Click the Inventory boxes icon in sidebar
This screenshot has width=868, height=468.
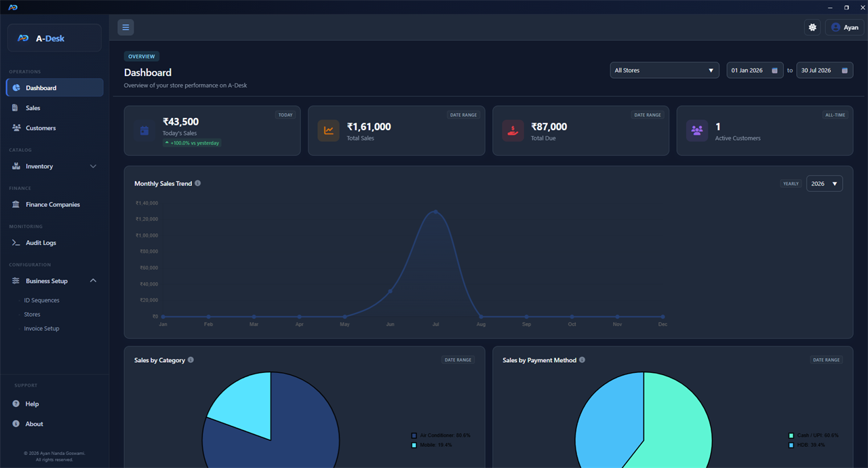click(x=16, y=166)
